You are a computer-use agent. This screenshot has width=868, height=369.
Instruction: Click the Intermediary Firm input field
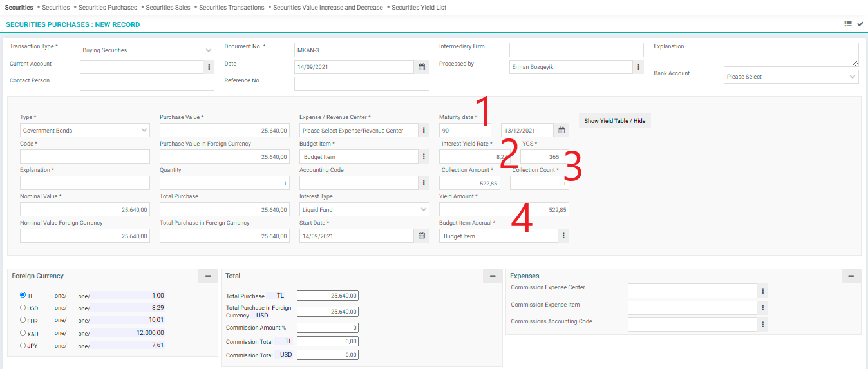(576, 50)
